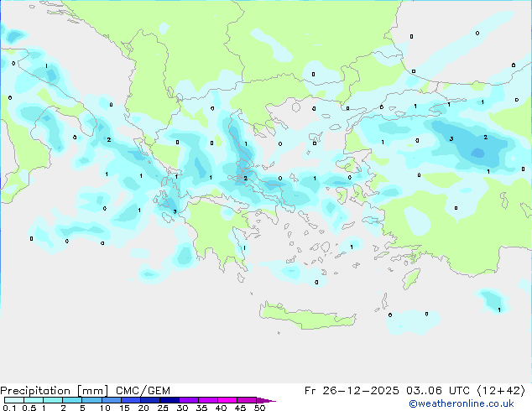Click the '(12+42)' forecast offset text
Screen dimensions: 532x411
(x=501, y=391)
